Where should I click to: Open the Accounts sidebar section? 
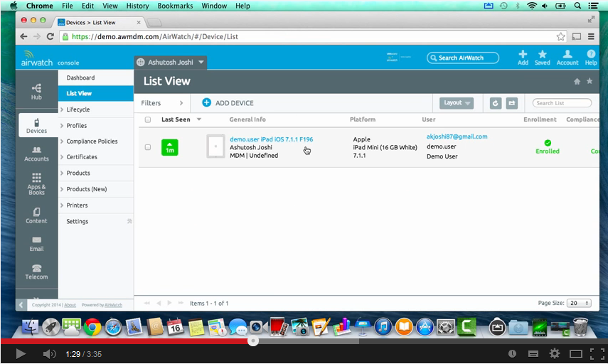click(36, 154)
